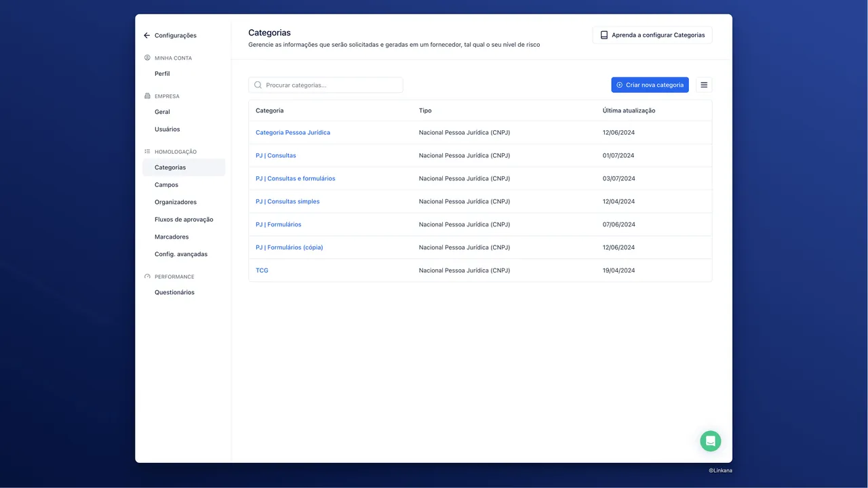This screenshot has width=868, height=488.
Task: Open PJ | Consultas e formulários category
Action: click(x=296, y=179)
